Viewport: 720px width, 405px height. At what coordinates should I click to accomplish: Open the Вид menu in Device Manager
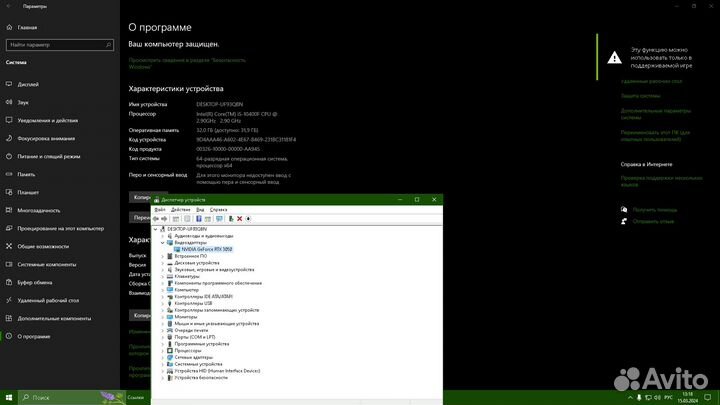200,210
